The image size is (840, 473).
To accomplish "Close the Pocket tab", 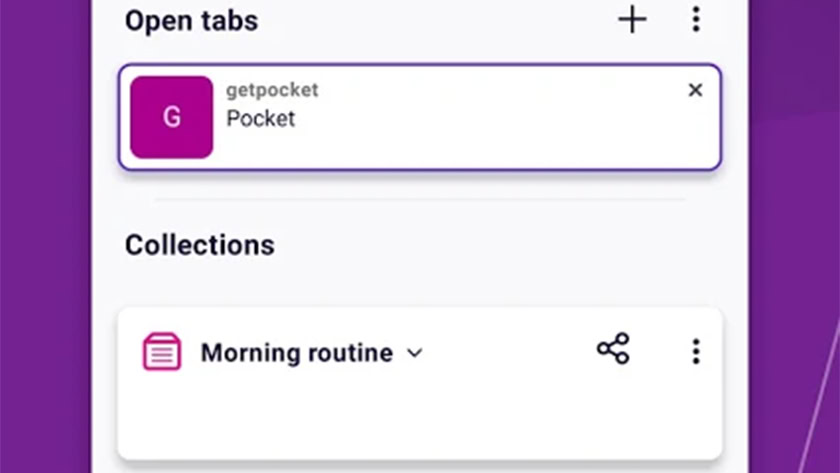I will (x=695, y=90).
